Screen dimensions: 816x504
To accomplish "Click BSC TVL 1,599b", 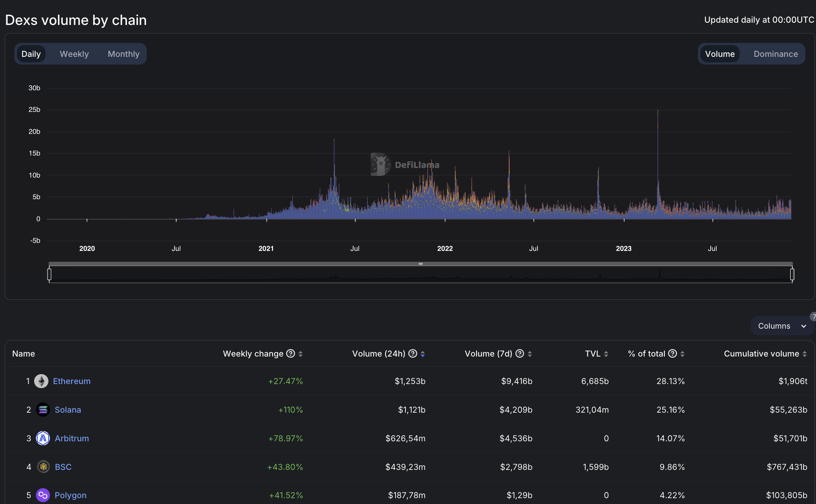I will tap(596, 467).
